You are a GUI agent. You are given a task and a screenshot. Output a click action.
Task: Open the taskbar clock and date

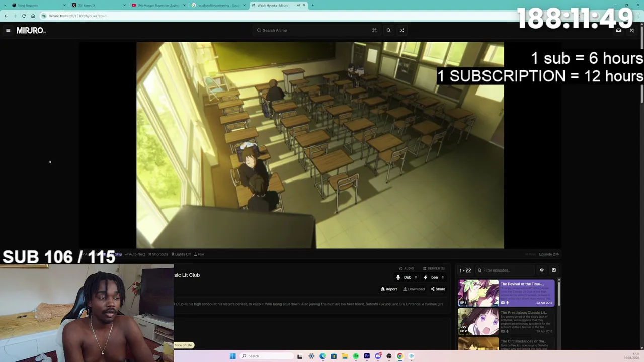633,356
